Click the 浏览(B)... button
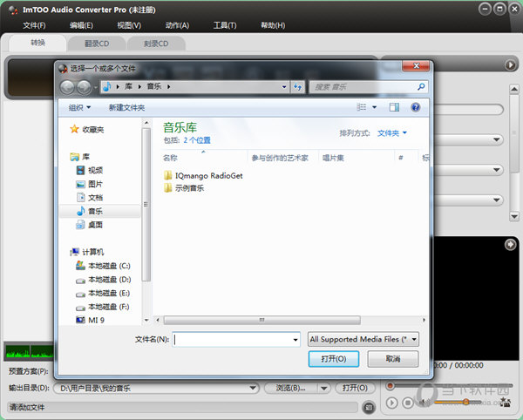The height and width of the screenshot is (420, 523). pos(290,388)
